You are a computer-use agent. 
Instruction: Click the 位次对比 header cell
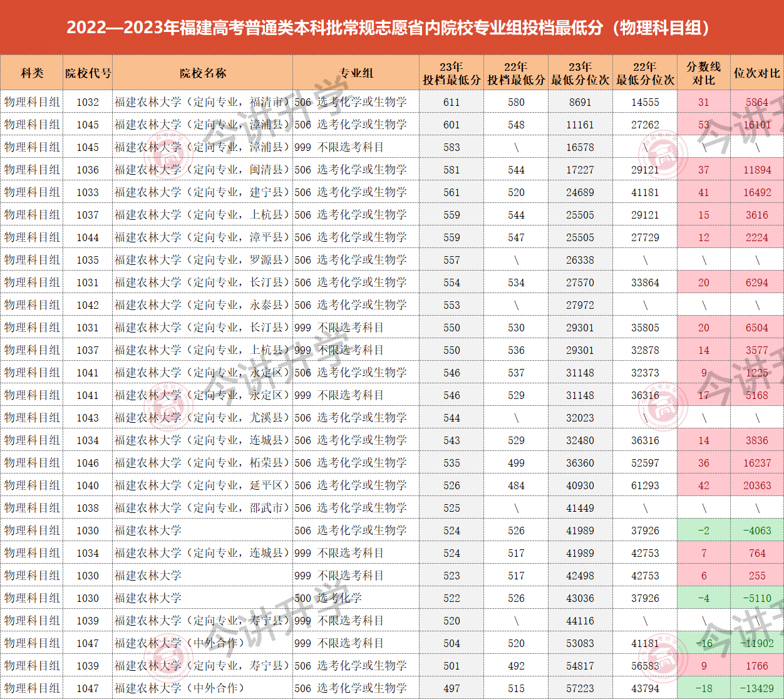click(x=757, y=73)
